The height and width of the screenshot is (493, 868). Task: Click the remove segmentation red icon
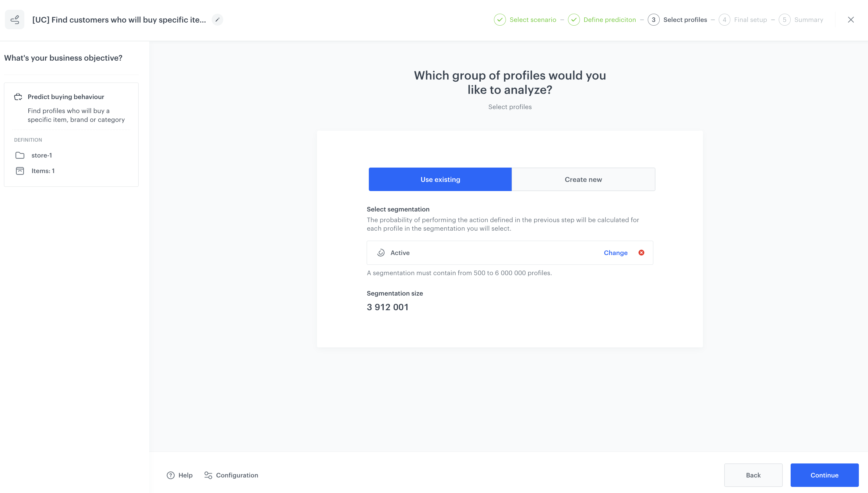click(x=641, y=252)
